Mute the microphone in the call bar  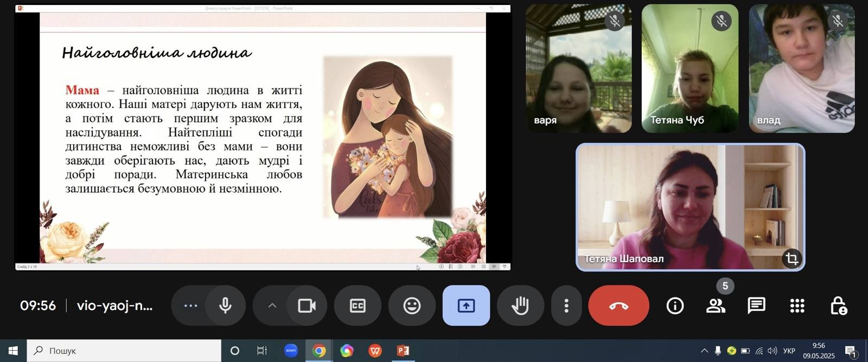click(x=225, y=306)
